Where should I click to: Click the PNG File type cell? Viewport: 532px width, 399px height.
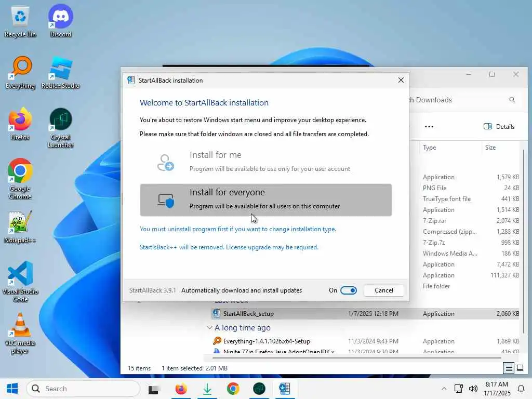[x=434, y=188]
